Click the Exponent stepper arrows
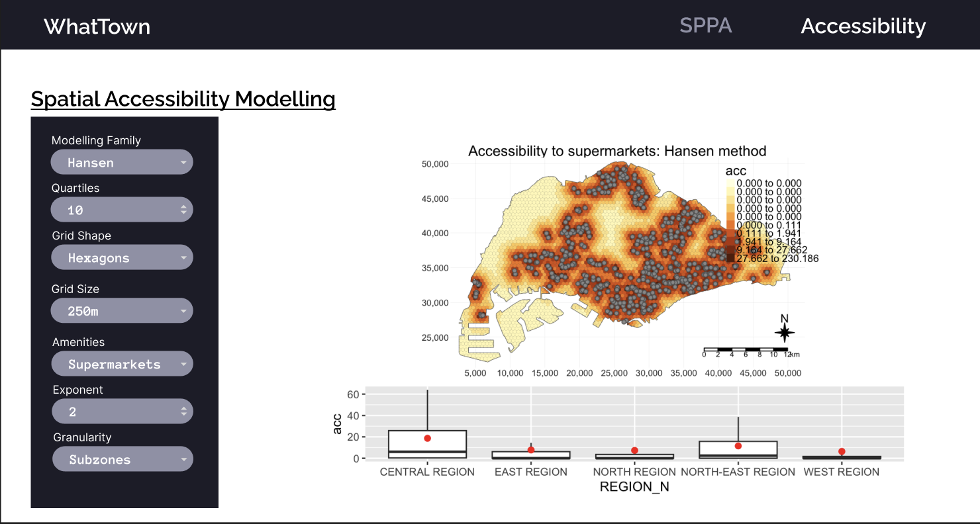The image size is (980, 524). point(183,412)
